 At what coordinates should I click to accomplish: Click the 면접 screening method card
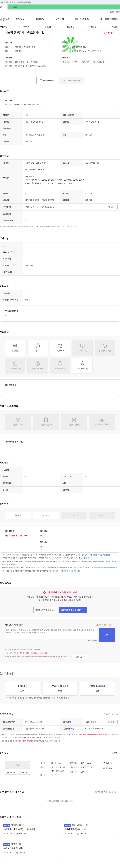pos(46,515)
